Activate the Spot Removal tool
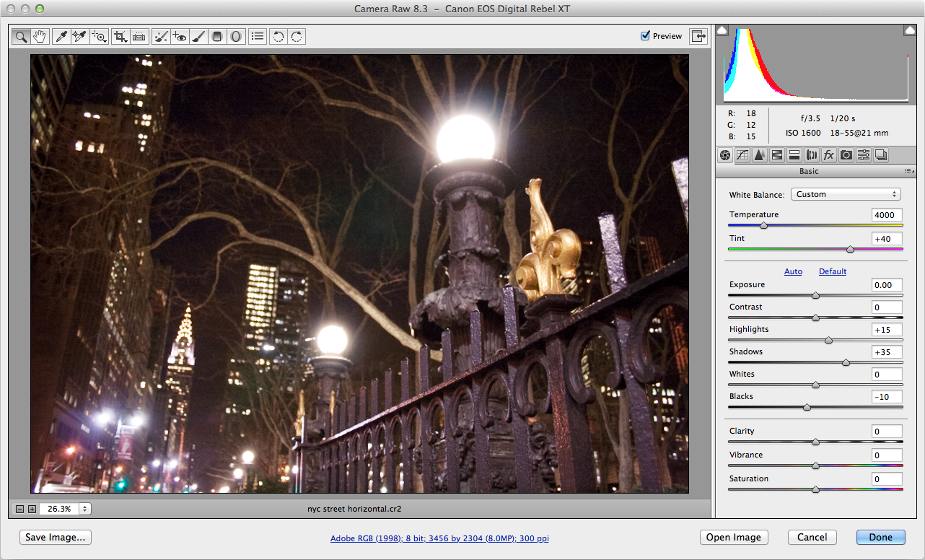This screenshot has width=925, height=560. click(160, 36)
